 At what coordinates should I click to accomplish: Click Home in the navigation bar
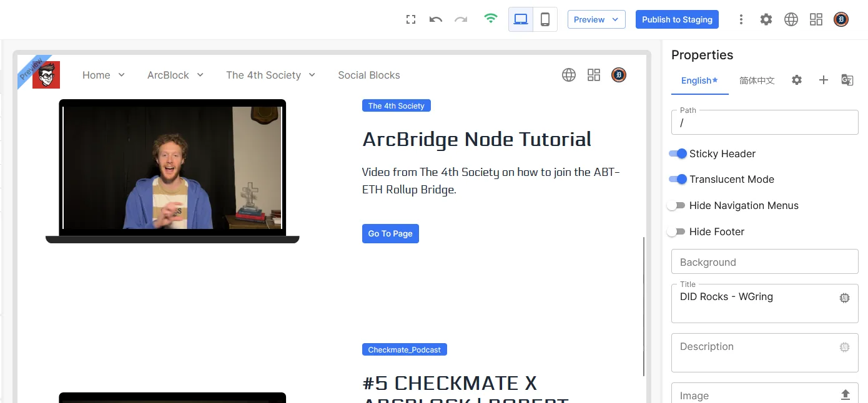[96, 75]
